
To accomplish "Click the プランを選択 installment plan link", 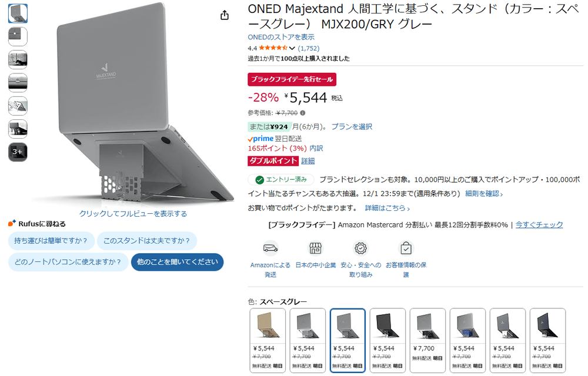I will pos(352,126).
